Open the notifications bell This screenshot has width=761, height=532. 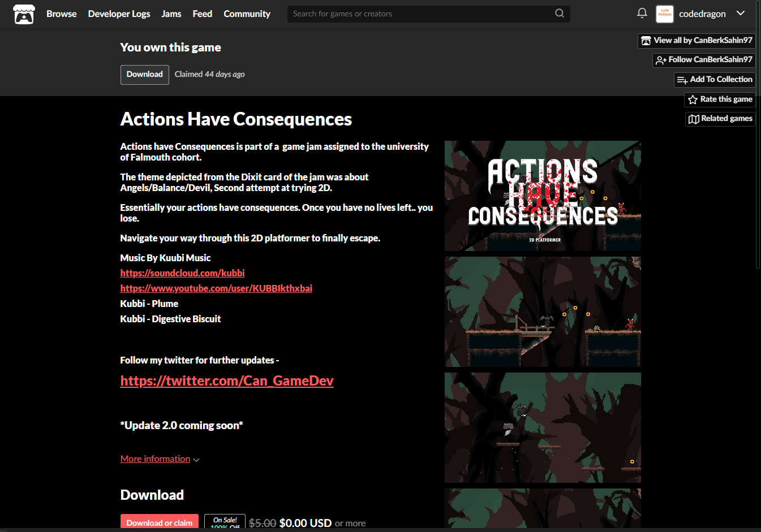coord(642,13)
